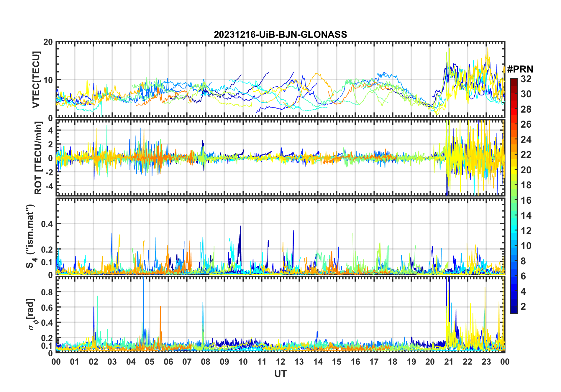Image resolution: width=561 pixels, height=392 pixels.
Task: Click inside the VTEC plot panel
Action: [x=280, y=80]
